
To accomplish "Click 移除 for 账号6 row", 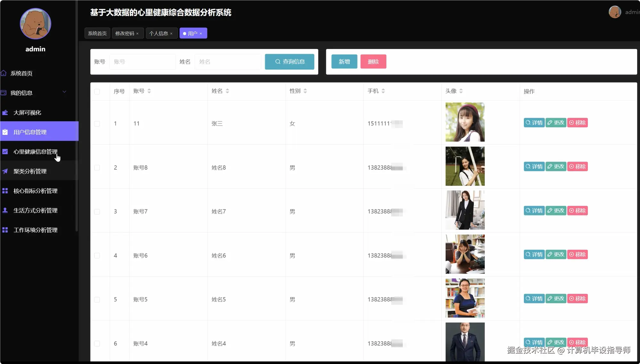I will [x=578, y=255].
